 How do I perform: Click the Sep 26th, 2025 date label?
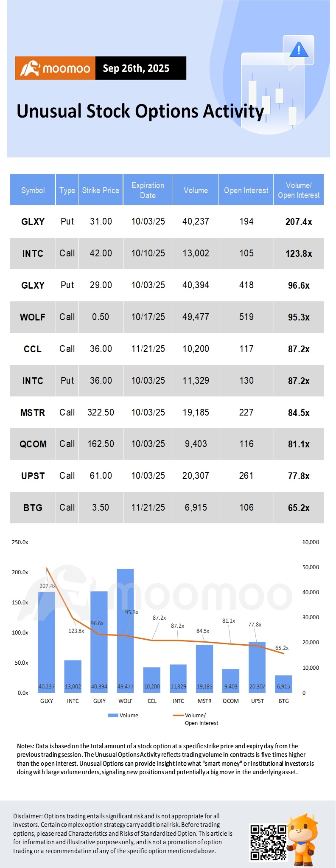136,68
